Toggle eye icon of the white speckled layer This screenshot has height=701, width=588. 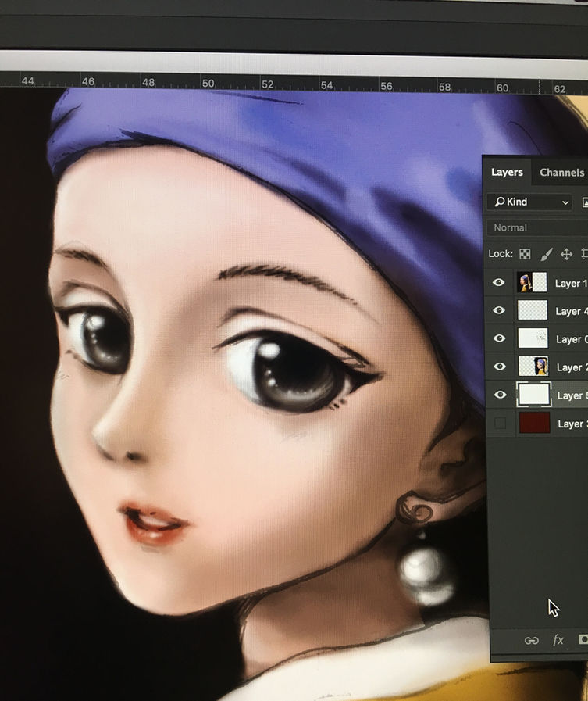tap(499, 338)
